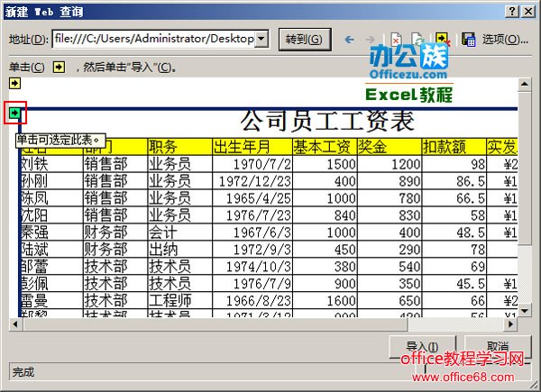Click the vertical scrollbar thumb
This screenshot has width=541, height=392.
(x=525, y=168)
